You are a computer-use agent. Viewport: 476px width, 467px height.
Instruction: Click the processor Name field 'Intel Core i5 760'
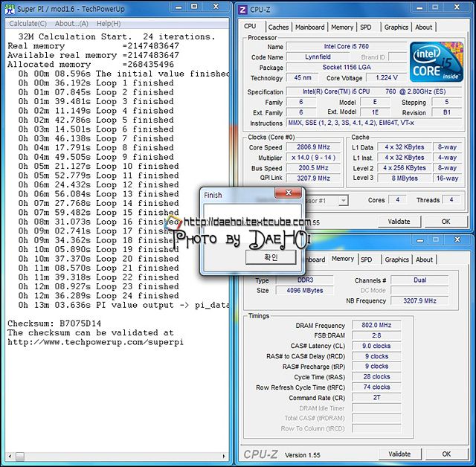(346, 46)
